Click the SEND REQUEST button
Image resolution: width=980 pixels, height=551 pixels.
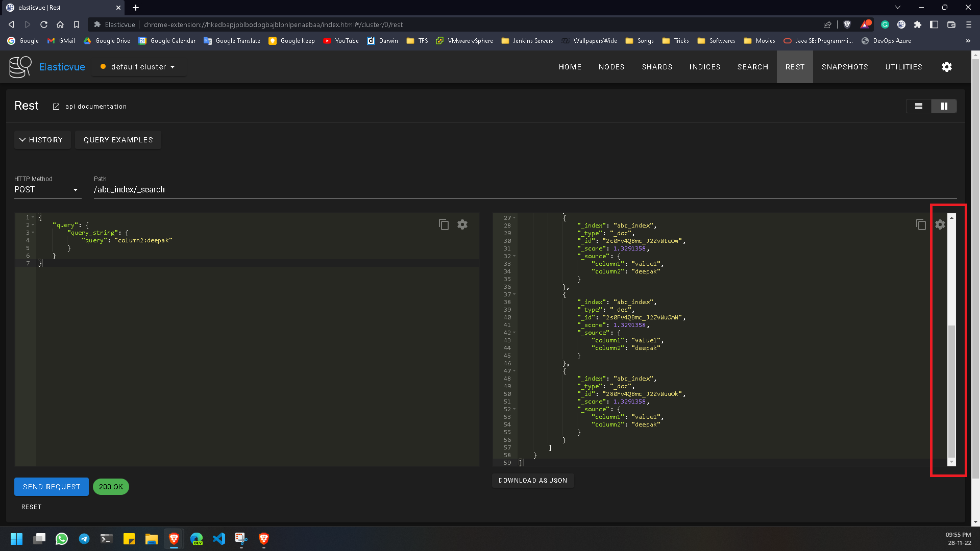(x=51, y=486)
